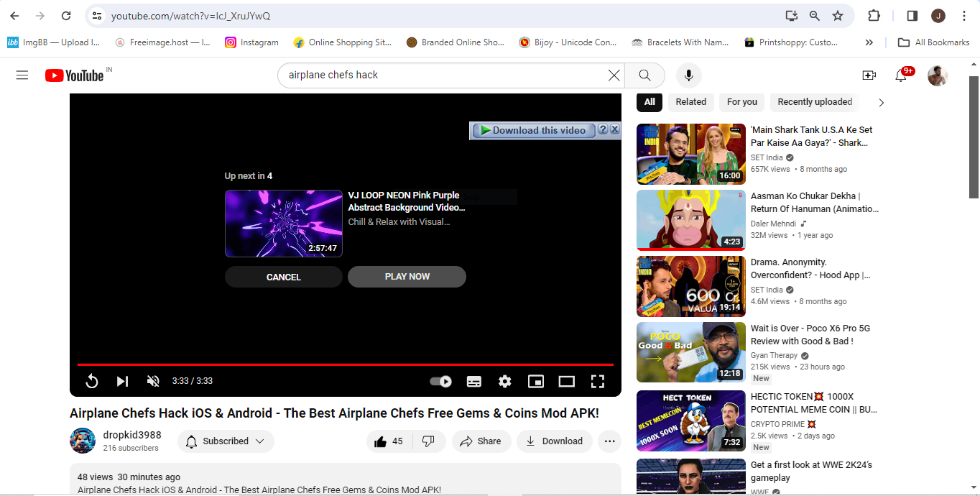Select Recently uploaded filter chip
Screen dimensions: 980x496
click(x=815, y=102)
